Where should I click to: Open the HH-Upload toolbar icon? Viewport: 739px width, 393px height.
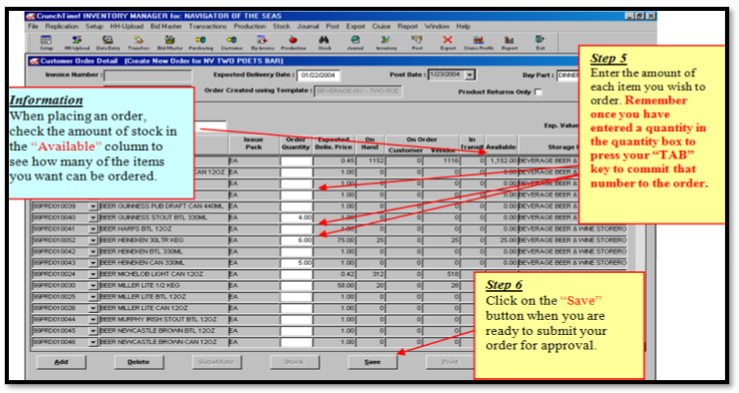(x=77, y=42)
